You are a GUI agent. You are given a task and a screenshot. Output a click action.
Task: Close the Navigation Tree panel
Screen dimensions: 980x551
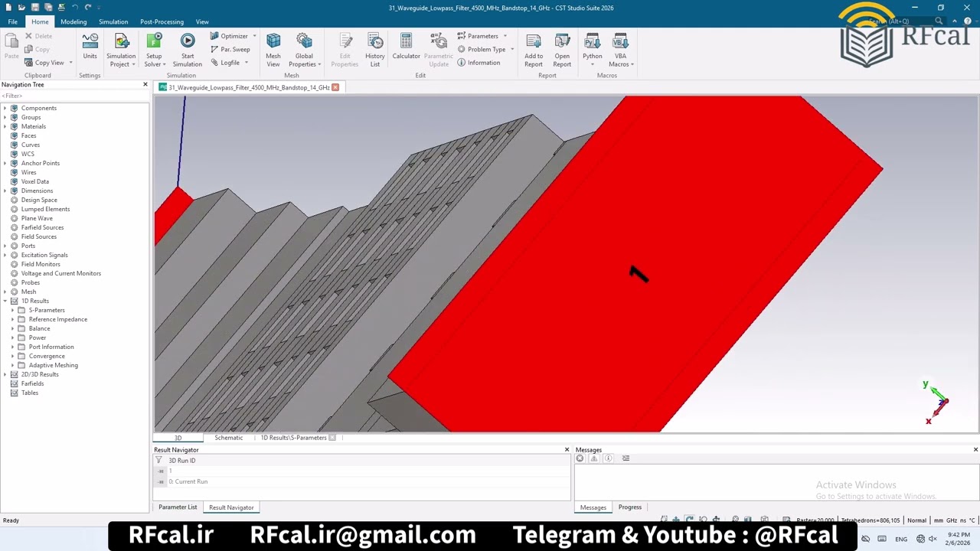click(145, 84)
